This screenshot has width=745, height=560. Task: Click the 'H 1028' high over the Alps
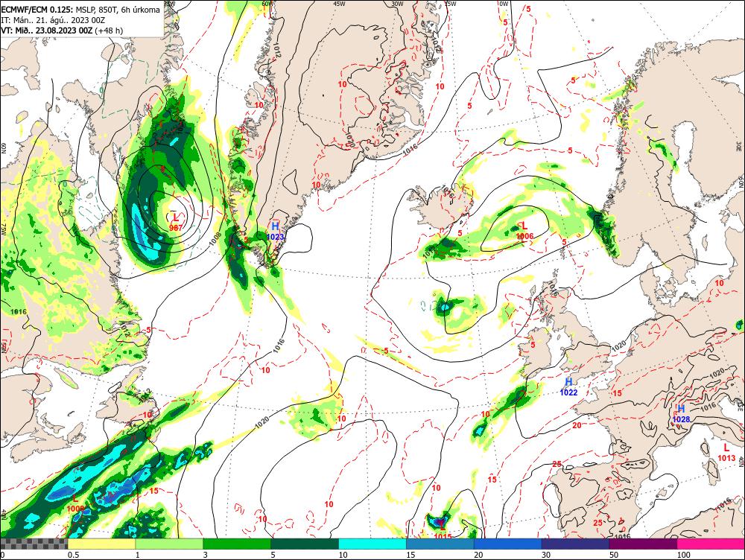[681, 414]
